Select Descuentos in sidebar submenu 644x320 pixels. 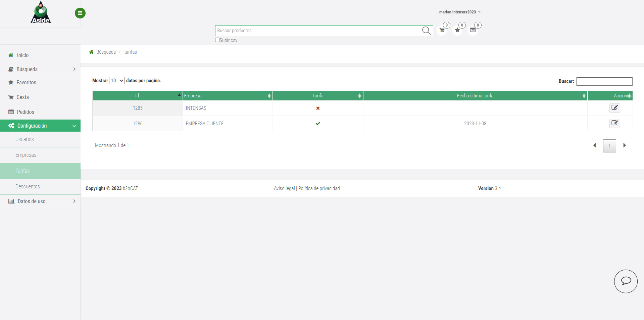(28, 186)
